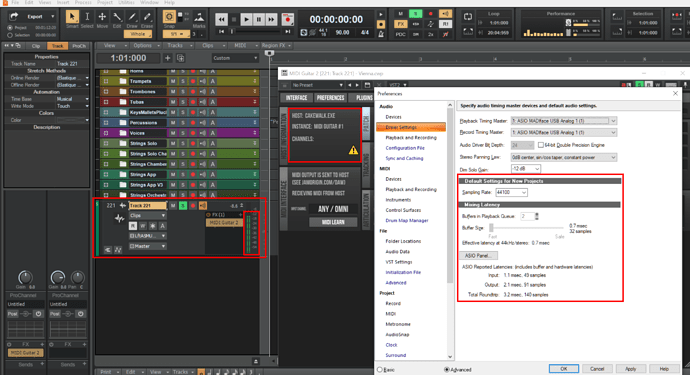Open the Drum Map Manager preferences page
Screen dimensions: 690x375
(407, 221)
